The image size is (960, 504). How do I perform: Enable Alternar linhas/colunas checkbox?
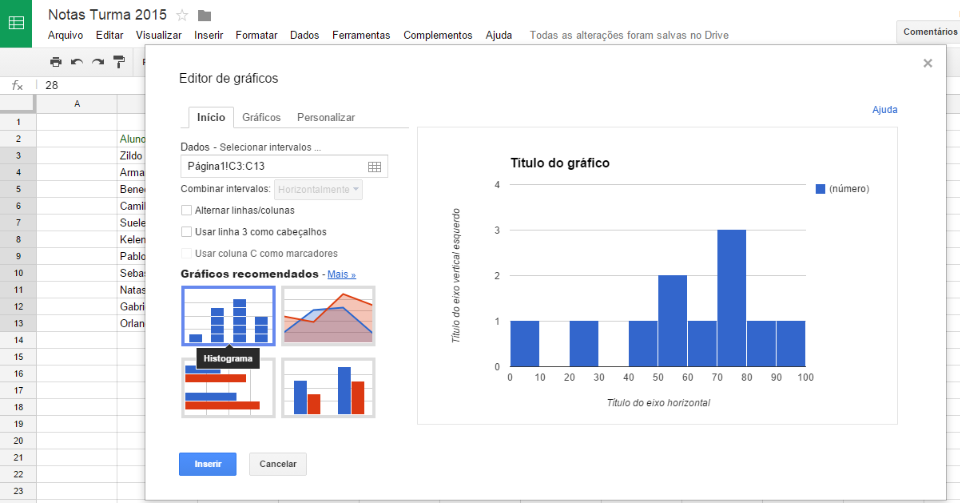[187, 210]
